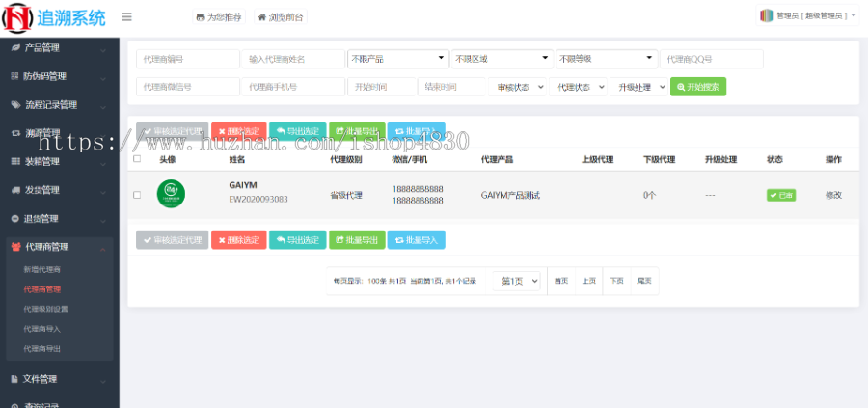Image resolution: width=868 pixels, height=408 pixels.
Task: Select 新增代理商 in the sidebar submenu
Action: point(41,269)
